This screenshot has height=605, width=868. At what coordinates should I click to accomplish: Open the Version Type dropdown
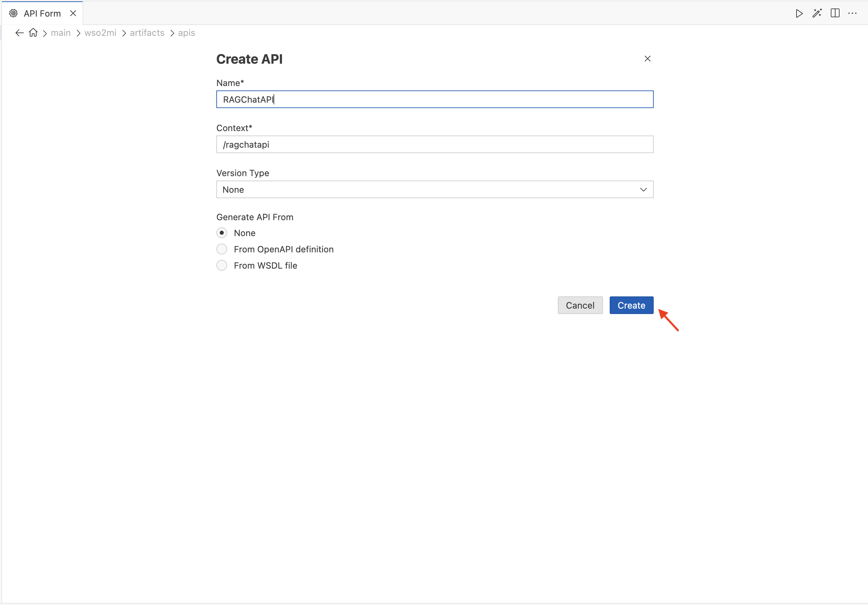(x=435, y=189)
